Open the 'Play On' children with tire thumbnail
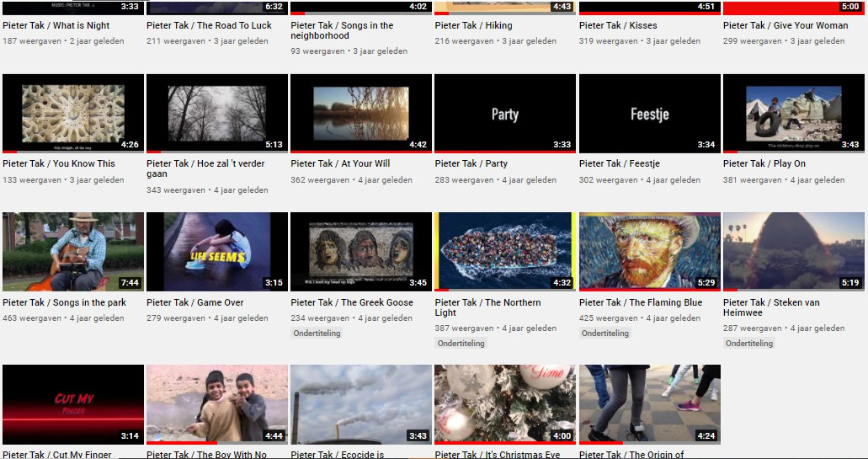The height and width of the screenshot is (459, 868). point(793,114)
